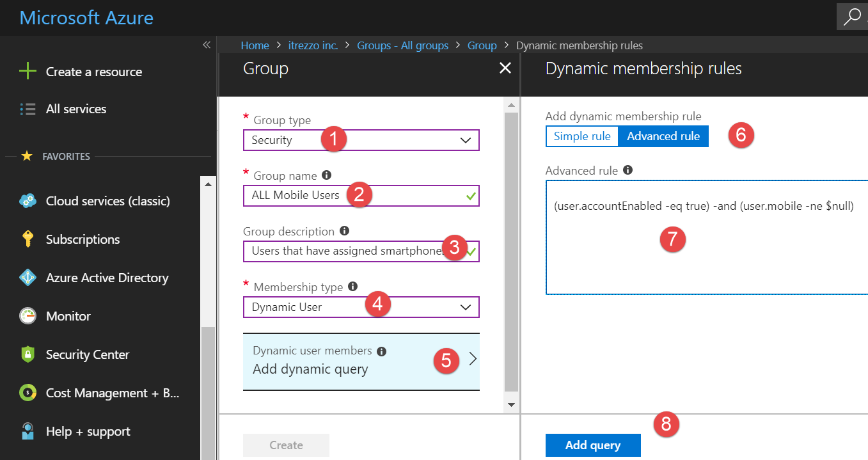Open All services list icon

28,109
